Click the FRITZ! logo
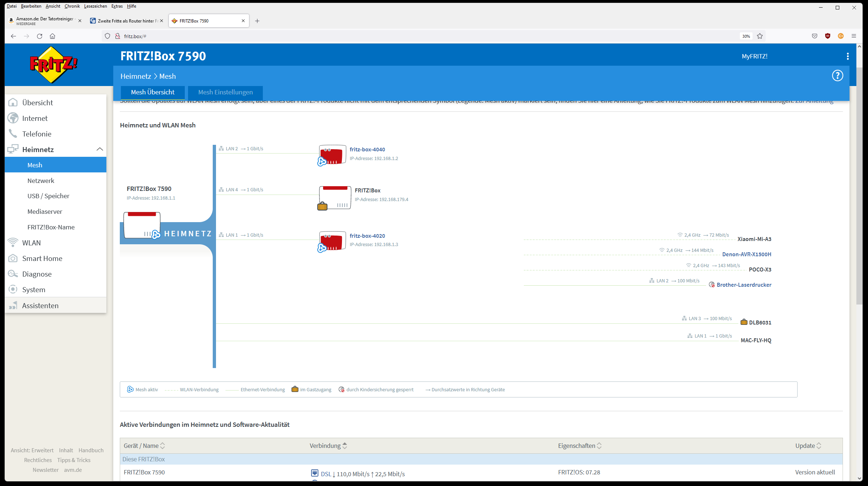The height and width of the screenshot is (486, 868). pos(54,65)
